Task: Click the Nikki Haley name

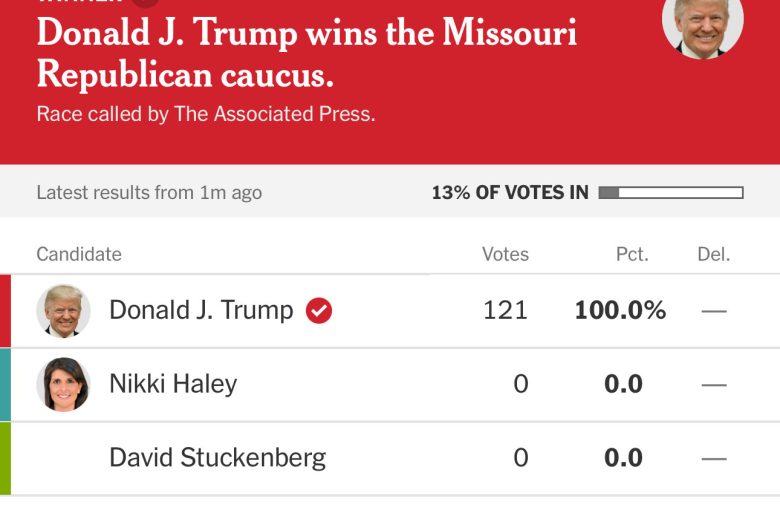Action: click(173, 385)
